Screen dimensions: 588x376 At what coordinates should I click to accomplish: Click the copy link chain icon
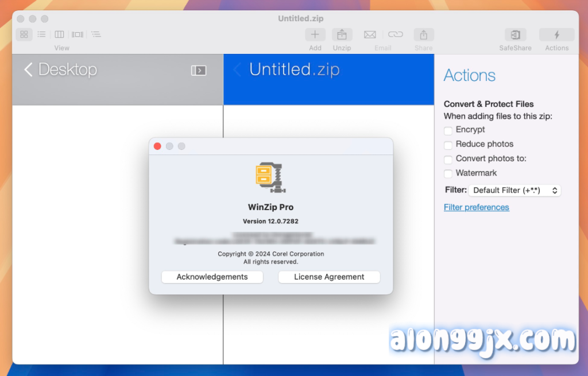pos(396,35)
